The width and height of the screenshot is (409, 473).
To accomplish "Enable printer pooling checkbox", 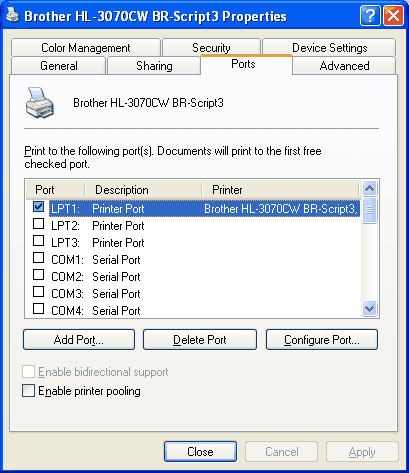I will point(28,391).
